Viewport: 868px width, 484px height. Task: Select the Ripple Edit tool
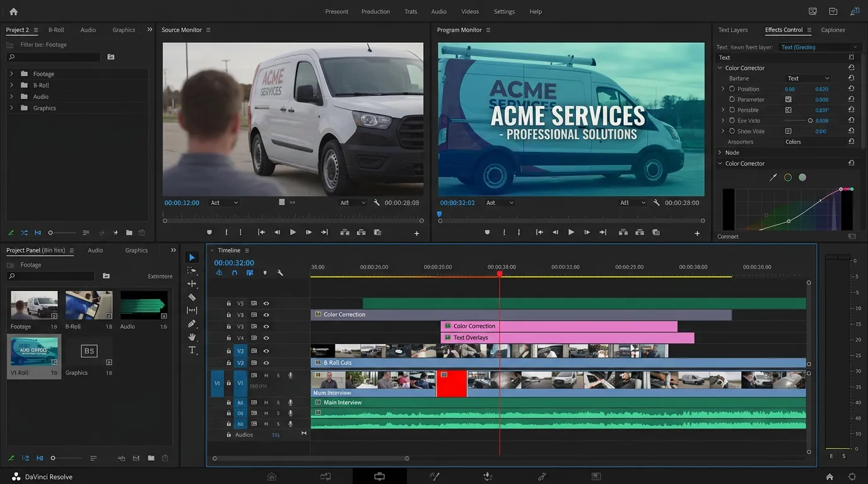(192, 284)
